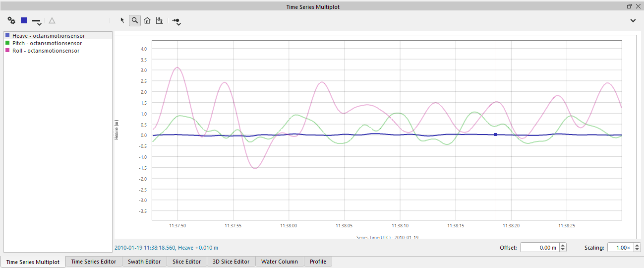
Task: Expand the toolbar overflow chevron
Action: click(633, 21)
